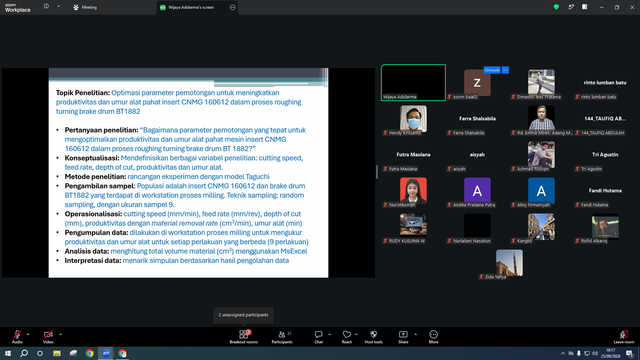Expand video options arrow beside Video
Screen dimensions: 640x360
pos(60,334)
